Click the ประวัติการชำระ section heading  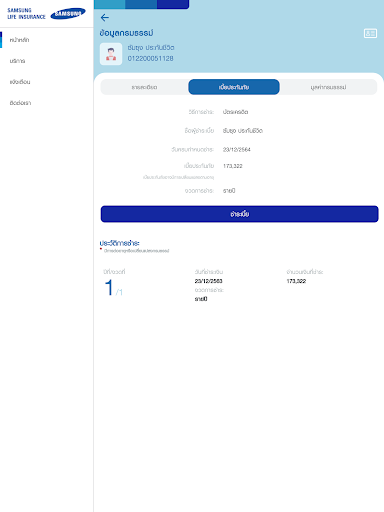point(119,243)
